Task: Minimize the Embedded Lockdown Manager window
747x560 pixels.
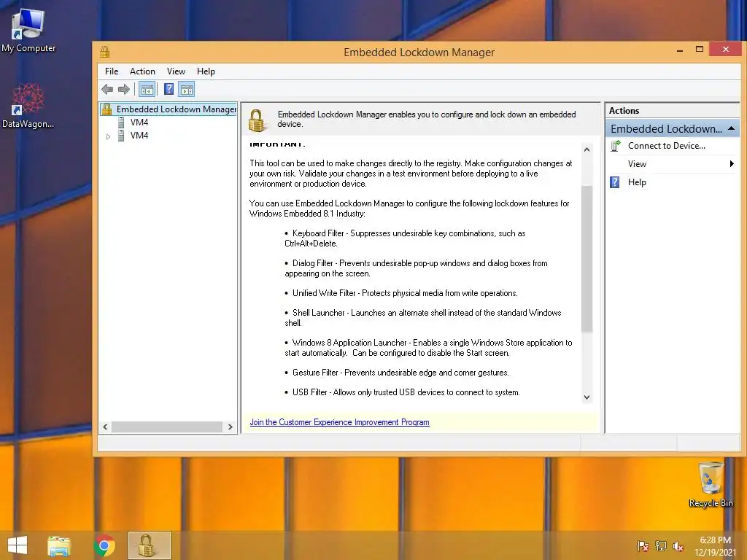Action: click(680, 50)
